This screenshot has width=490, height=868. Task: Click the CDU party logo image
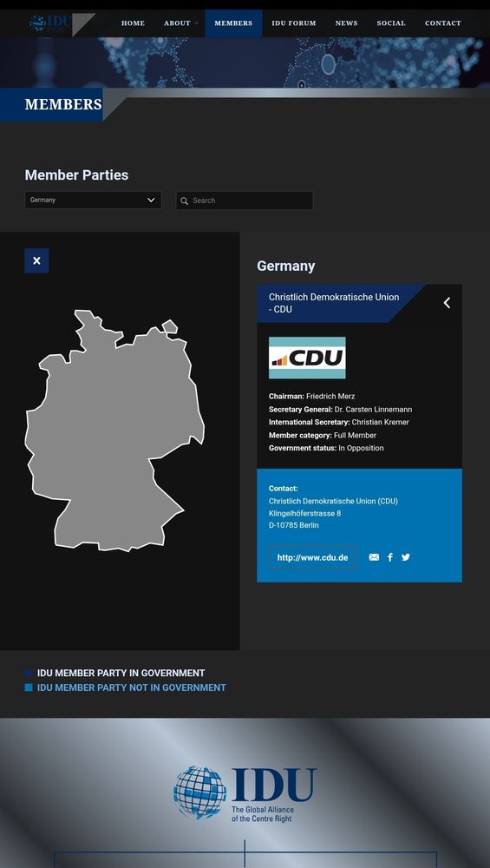pos(307,358)
